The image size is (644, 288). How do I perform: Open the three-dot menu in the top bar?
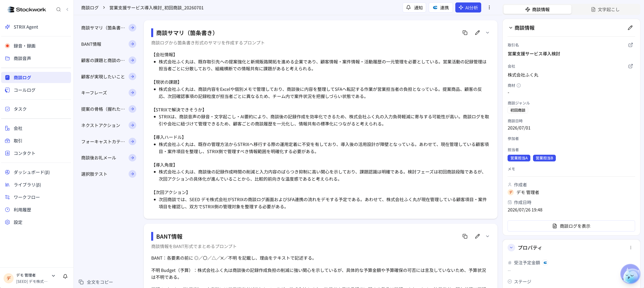click(489, 8)
